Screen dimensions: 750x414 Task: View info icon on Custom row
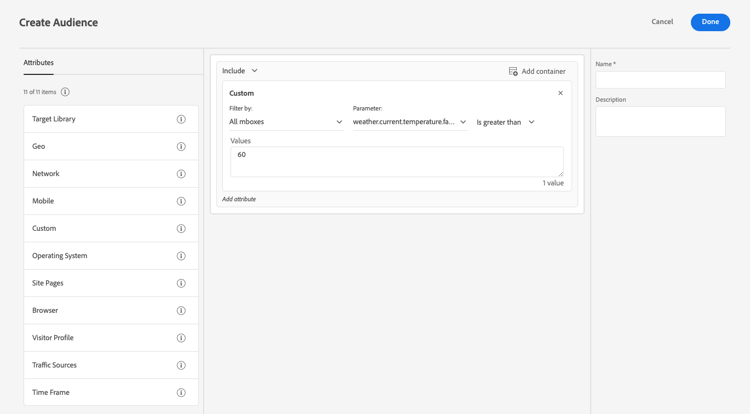point(181,229)
